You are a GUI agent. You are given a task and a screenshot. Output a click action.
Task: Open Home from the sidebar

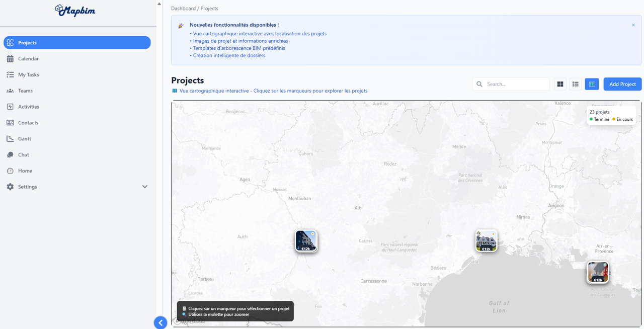tap(25, 171)
